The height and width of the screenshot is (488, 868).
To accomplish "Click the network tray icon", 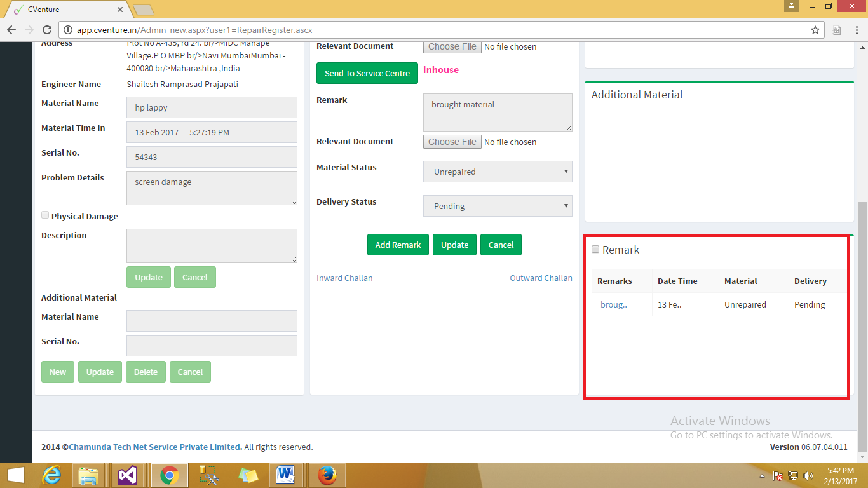I will tap(793, 476).
